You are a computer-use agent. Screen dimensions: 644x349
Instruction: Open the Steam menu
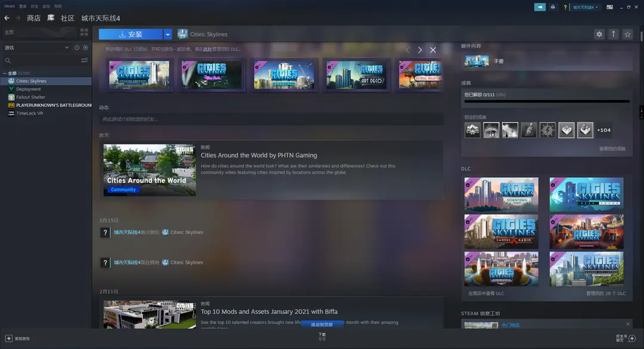(9, 6)
